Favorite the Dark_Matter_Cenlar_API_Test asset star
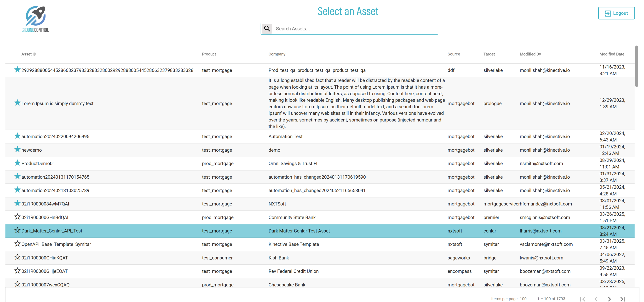 (x=17, y=230)
